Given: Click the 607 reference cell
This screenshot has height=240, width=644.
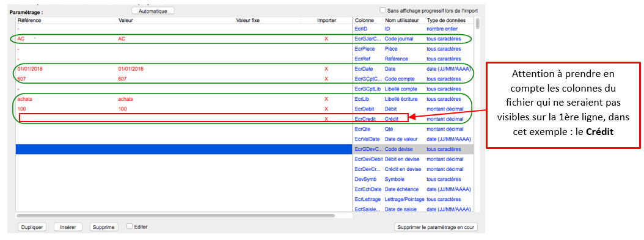Looking at the screenshot, I should (21, 79).
